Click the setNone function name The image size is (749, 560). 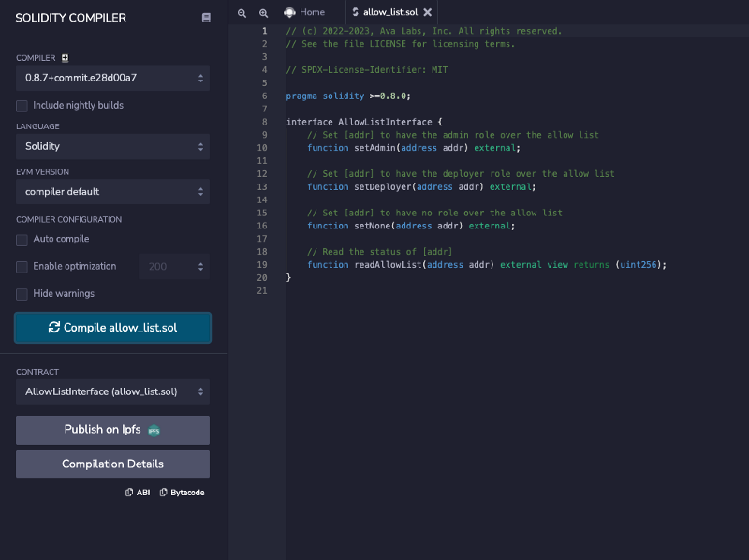click(372, 226)
